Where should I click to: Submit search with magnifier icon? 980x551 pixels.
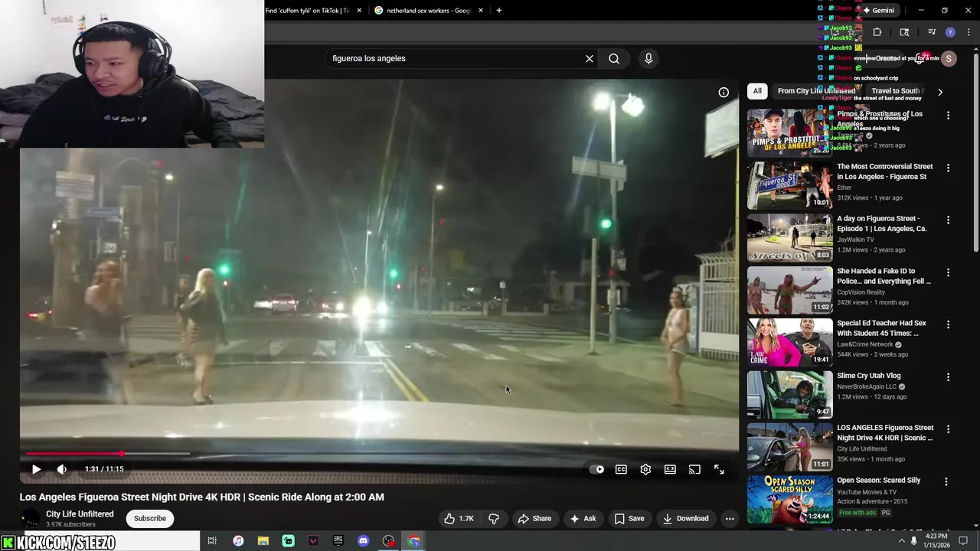point(614,58)
